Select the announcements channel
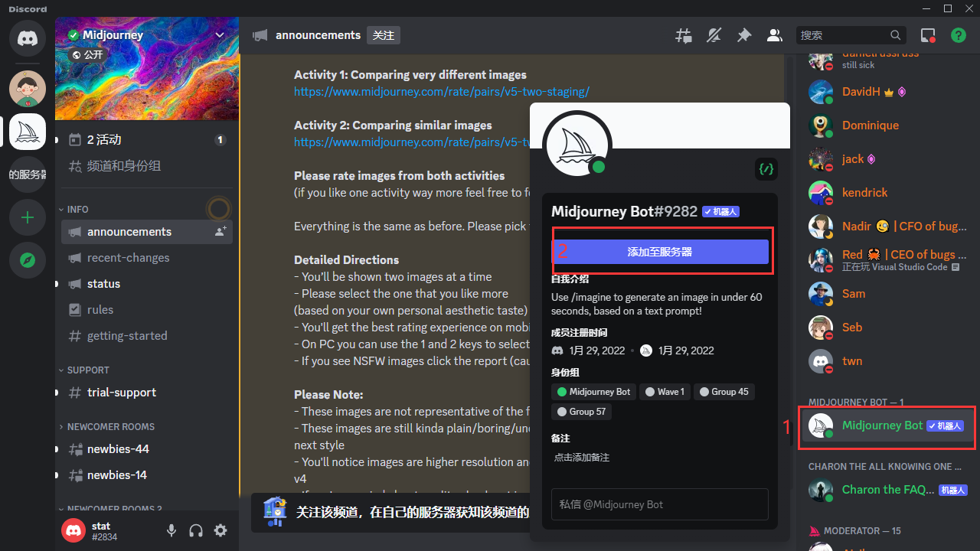980x551 pixels. (x=147, y=231)
